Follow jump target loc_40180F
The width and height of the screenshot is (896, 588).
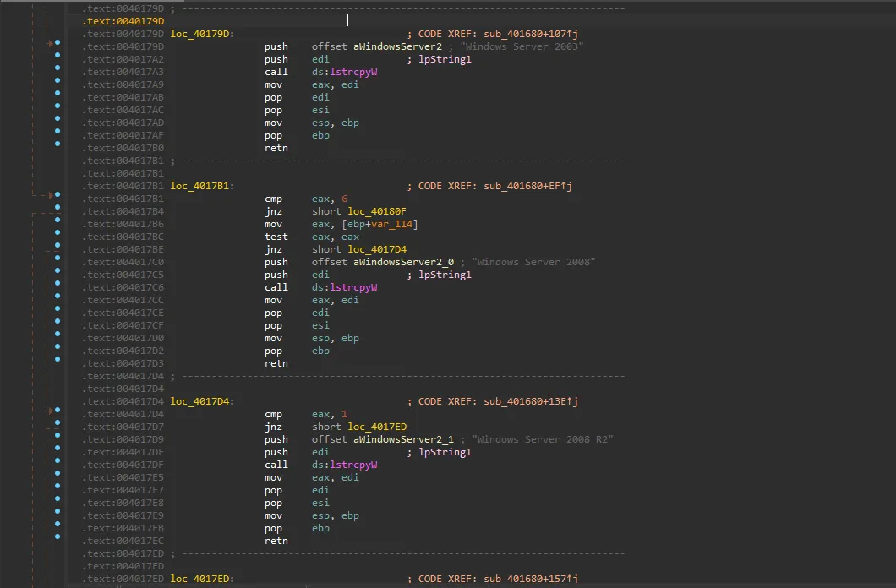pyautogui.click(x=377, y=211)
